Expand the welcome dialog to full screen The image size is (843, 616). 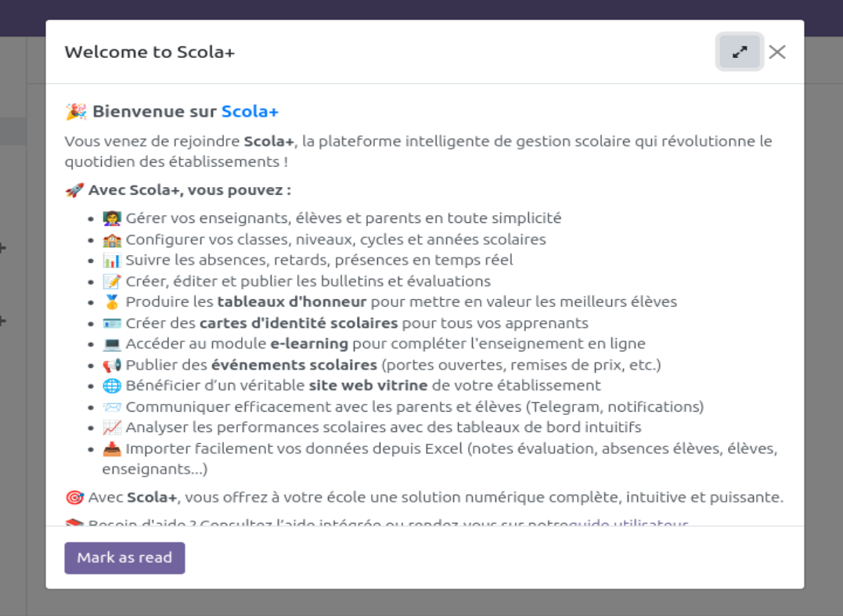tap(740, 52)
